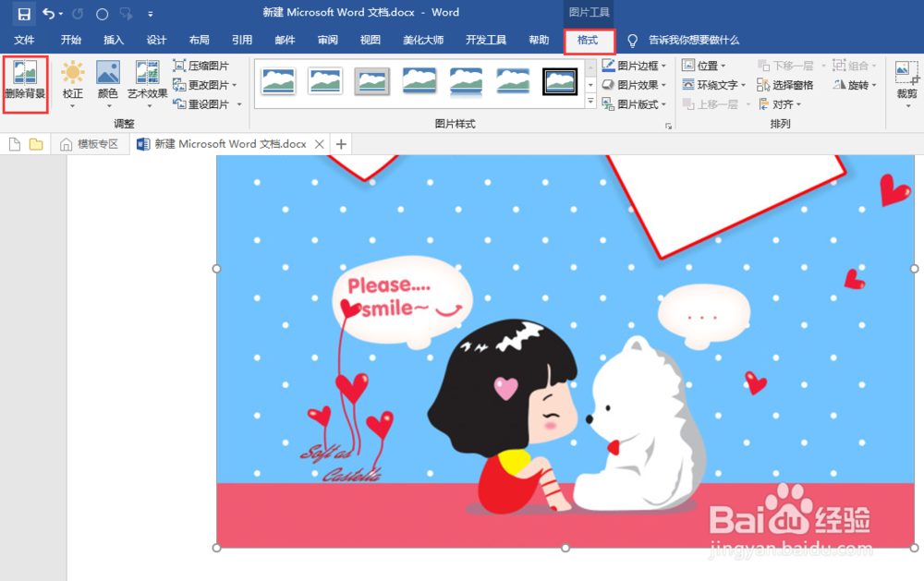Switch to the 美化大师 tab
The width and height of the screenshot is (924, 581).
click(423, 40)
